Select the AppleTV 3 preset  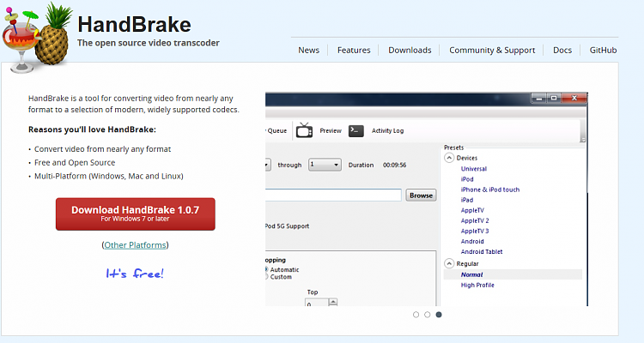(475, 231)
